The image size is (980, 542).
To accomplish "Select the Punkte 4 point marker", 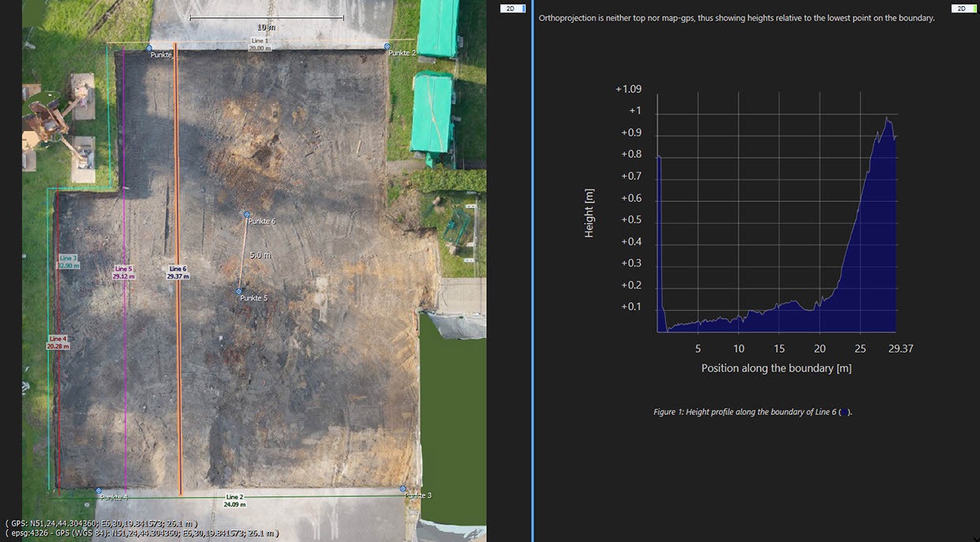I will click(x=99, y=491).
